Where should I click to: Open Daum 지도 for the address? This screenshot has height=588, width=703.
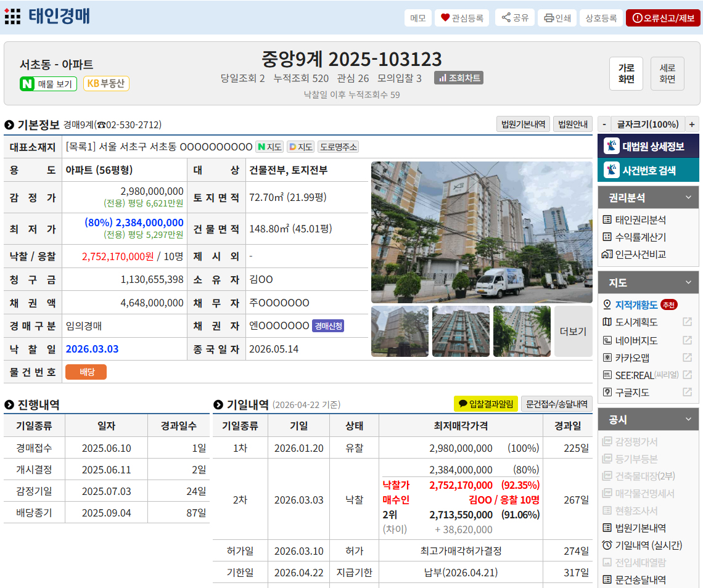pos(300,147)
